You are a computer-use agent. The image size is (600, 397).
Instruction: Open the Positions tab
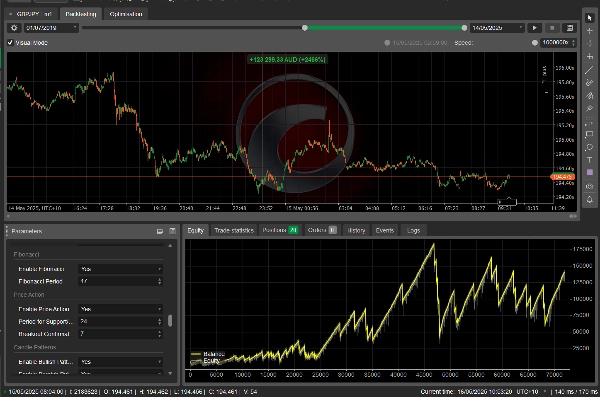[x=280, y=230]
